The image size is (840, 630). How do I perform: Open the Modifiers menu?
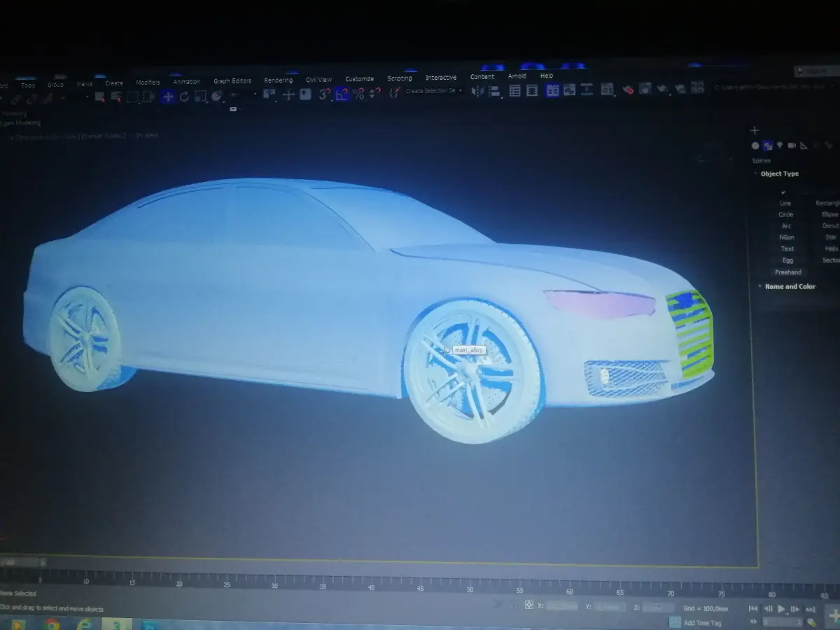point(148,82)
